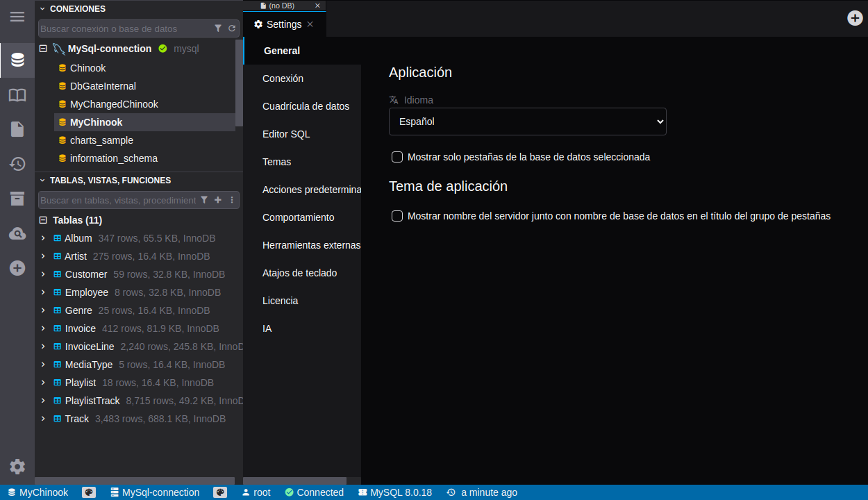Open the hamburger menu icon

[x=17, y=17]
